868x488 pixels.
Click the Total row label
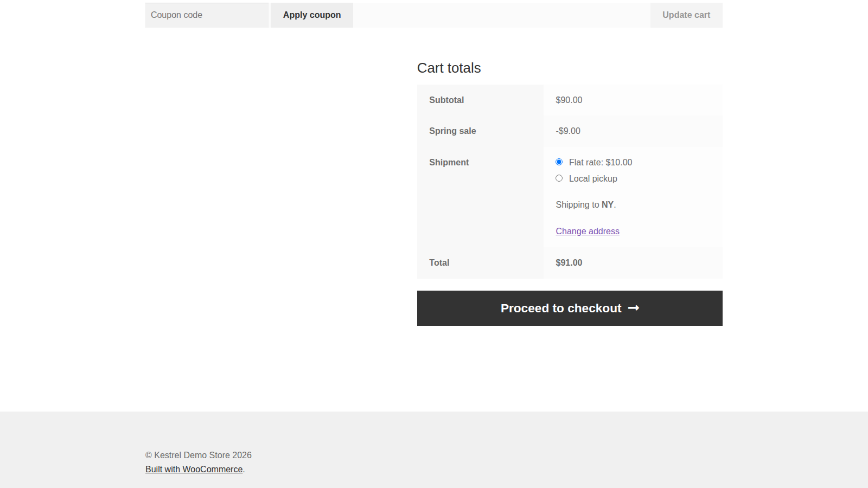(439, 262)
